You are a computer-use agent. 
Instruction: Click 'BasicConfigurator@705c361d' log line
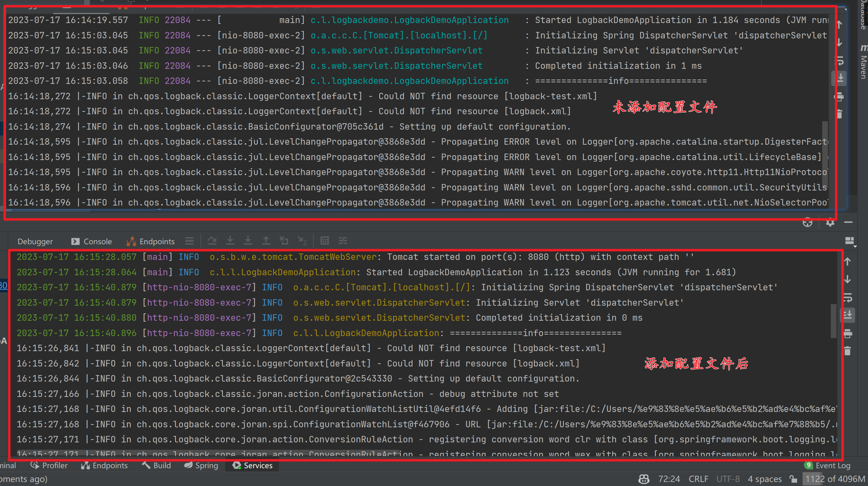(289, 127)
